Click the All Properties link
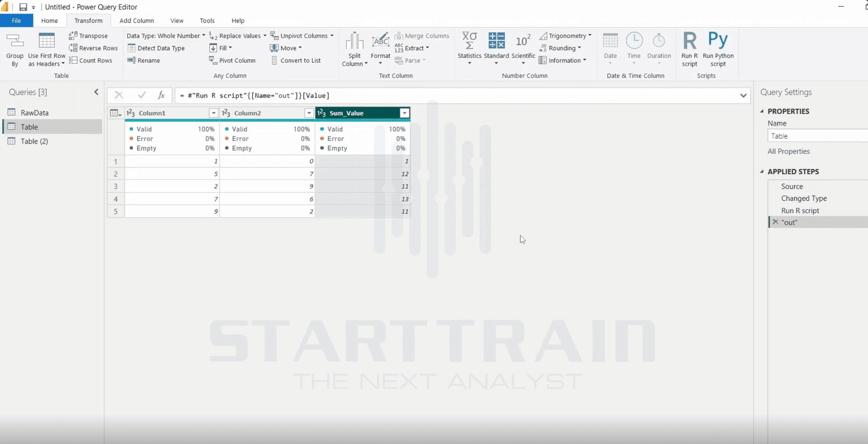868x444 pixels. click(x=788, y=151)
